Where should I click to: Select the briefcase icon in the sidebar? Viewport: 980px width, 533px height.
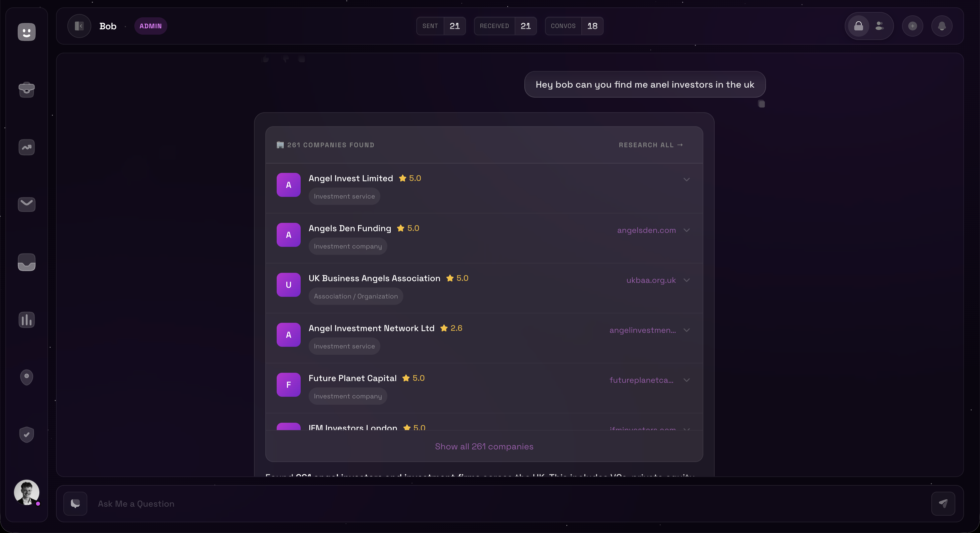[26, 90]
